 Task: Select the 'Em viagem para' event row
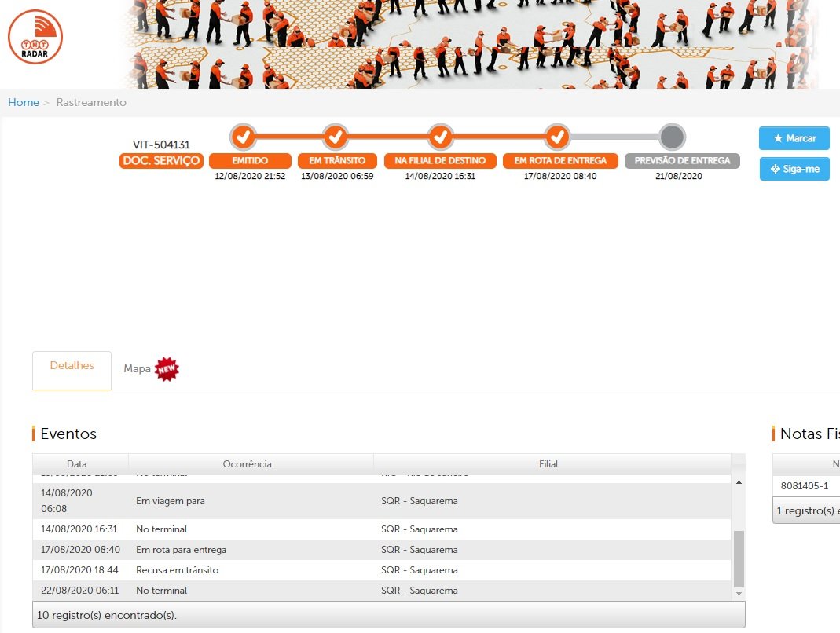click(x=381, y=501)
